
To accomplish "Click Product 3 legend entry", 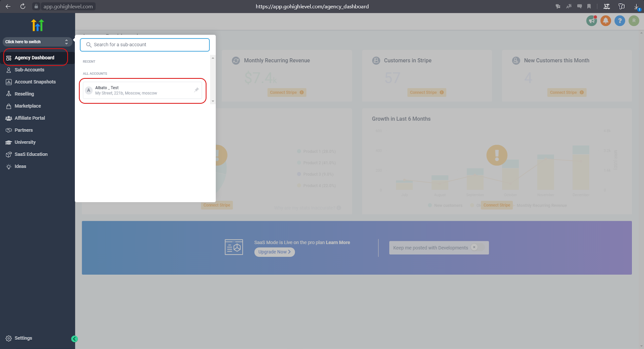I will click(x=315, y=174).
